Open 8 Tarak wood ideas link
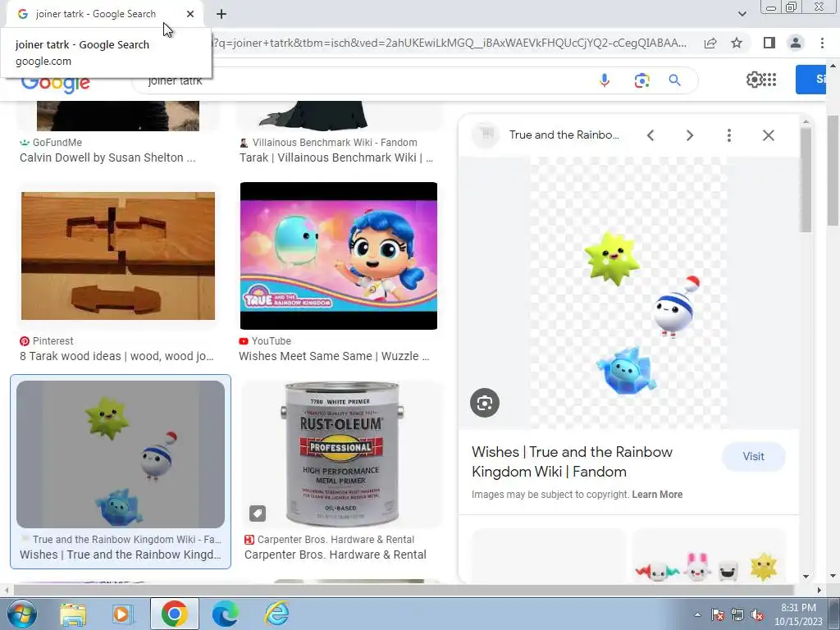The height and width of the screenshot is (630, 840). pyautogui.click(x=116, y=356)
